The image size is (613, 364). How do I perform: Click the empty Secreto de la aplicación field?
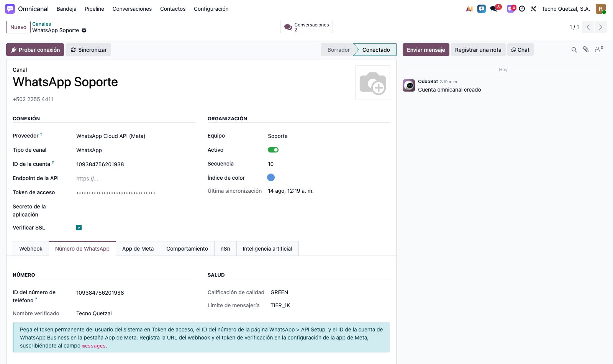[x=136, y=207]
